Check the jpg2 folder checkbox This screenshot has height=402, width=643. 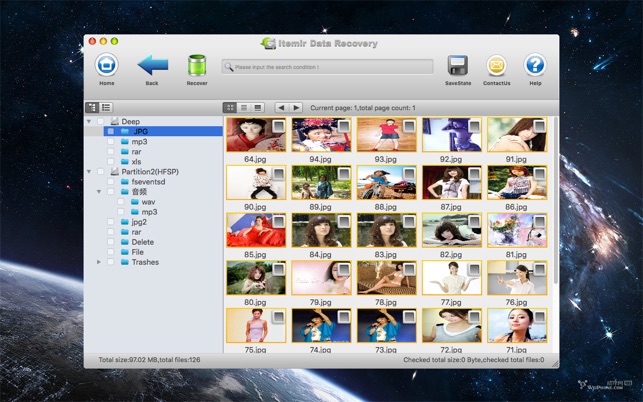pyautogui.click(x=111, y=222)
